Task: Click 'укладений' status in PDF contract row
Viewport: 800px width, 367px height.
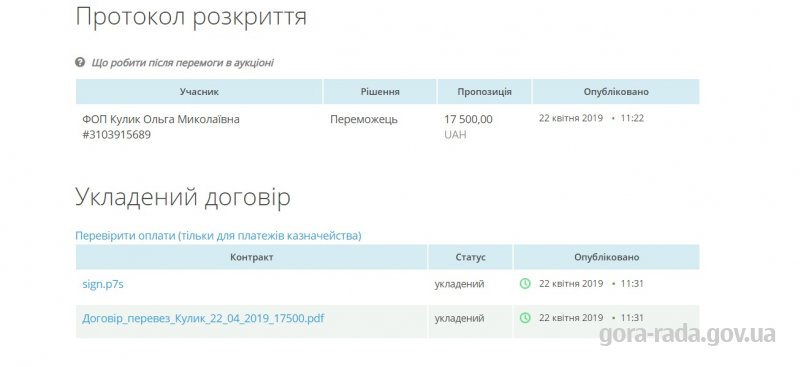Action: click(459, 318)
